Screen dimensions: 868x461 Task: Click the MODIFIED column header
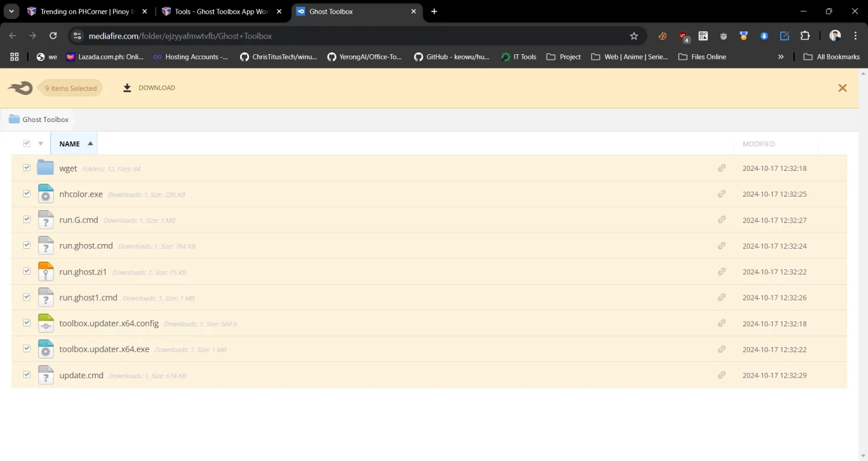click(x=758, y=144)
